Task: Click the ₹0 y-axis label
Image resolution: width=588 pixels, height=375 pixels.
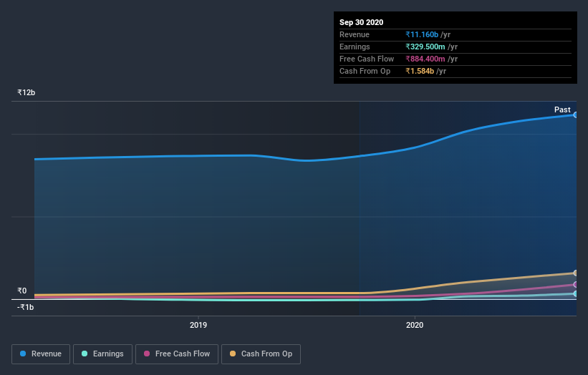Action: coord(21,291)
